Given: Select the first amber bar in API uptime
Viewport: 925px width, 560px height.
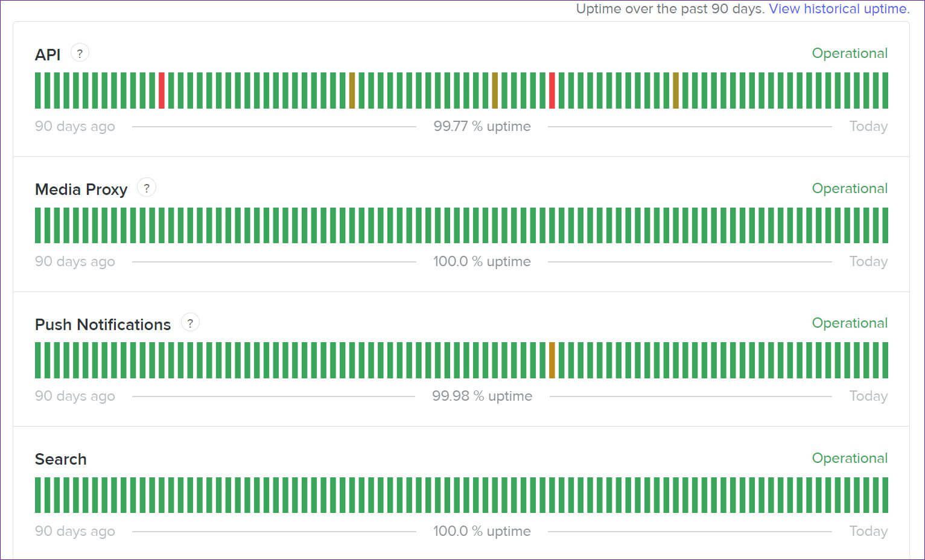Looking at the screenshot, I should (x=352, y=91).
